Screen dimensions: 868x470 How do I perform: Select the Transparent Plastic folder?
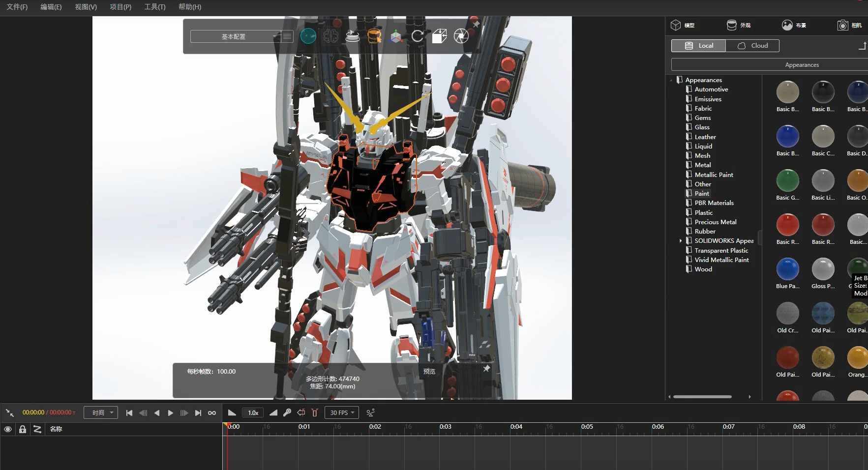(721, 250)
